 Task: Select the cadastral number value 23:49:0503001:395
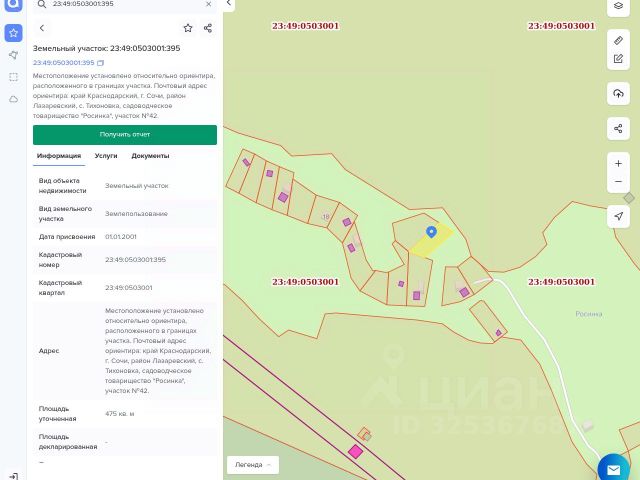click(x=136, y=260)
